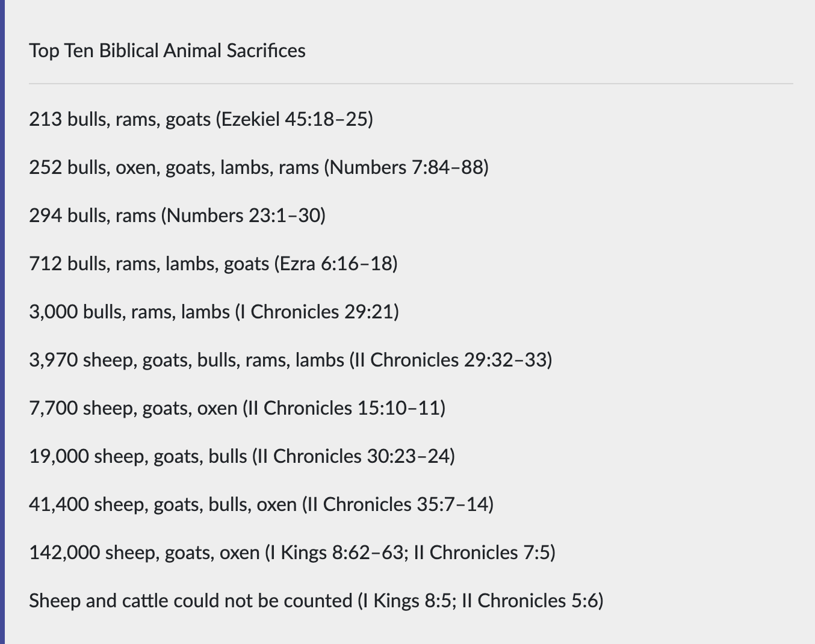This screenshot has width=815, height=644.
Task: Select the Ezra 6:16–18 sacrifice entry
Action: [213, 264]
